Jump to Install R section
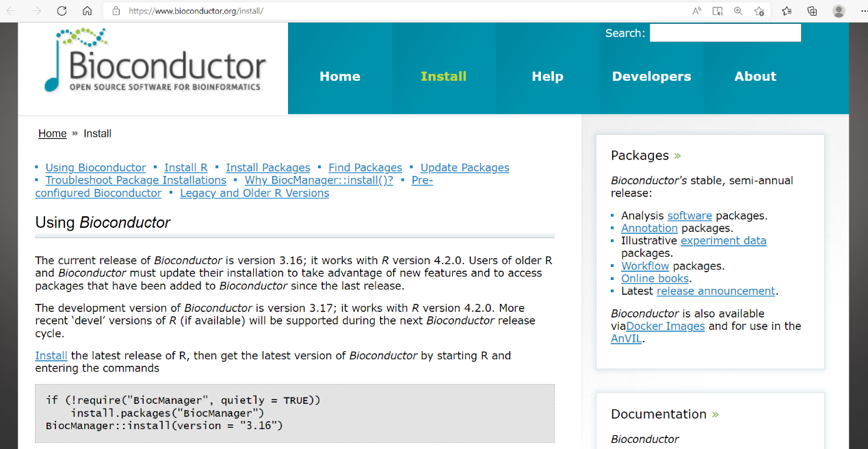The height and width of the screenshot is (449, 868). tap(186, 168)
